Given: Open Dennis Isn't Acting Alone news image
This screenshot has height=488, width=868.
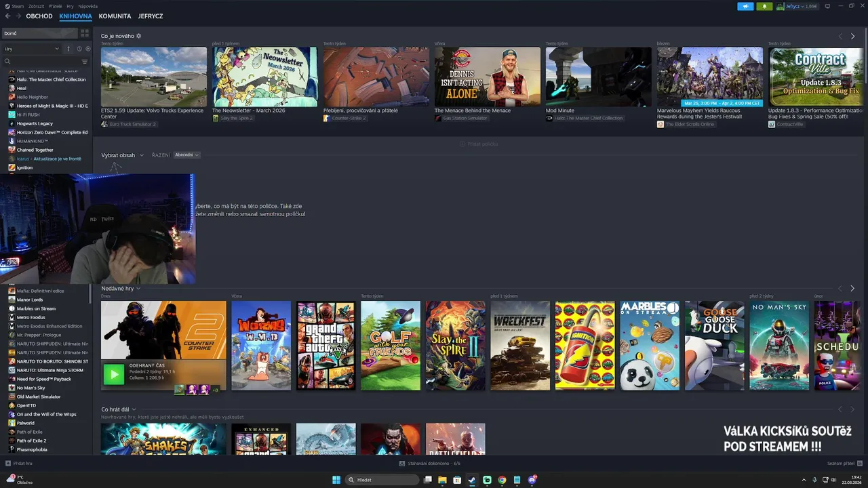Looking at the screenshot, I should 488,77.
